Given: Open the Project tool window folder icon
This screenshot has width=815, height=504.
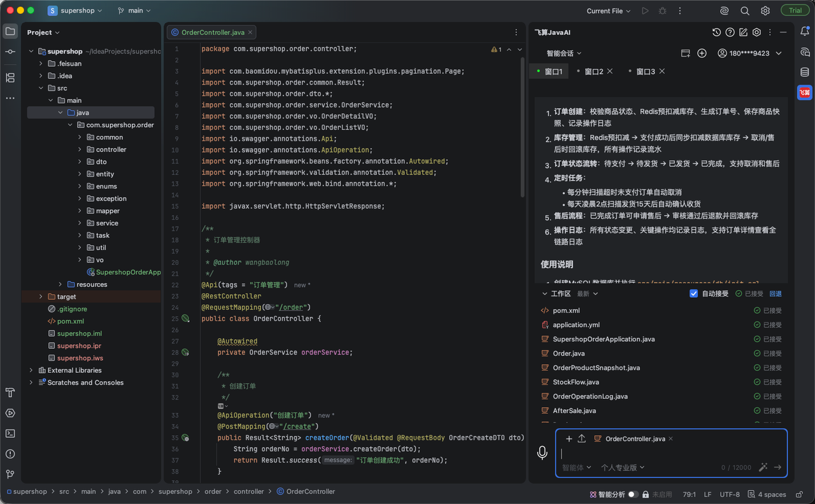Looking at the screenshot, I should [x=10, y=31].
